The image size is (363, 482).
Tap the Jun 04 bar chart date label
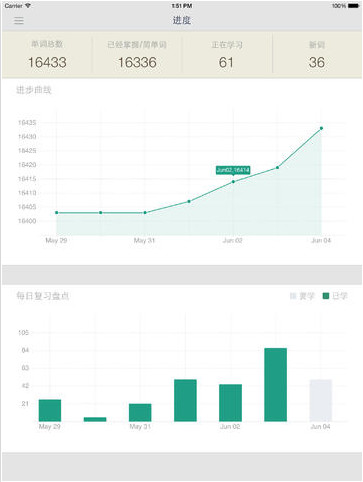(x=320, y=427)
